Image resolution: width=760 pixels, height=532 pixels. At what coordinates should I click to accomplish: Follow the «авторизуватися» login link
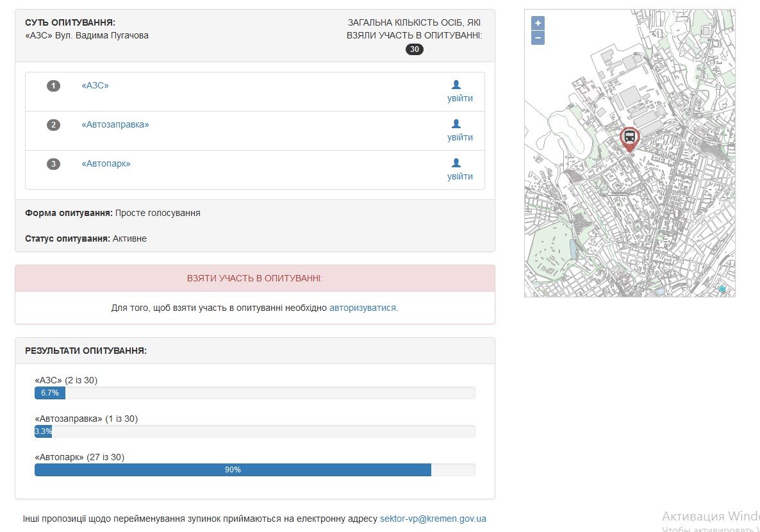[363, 308]
